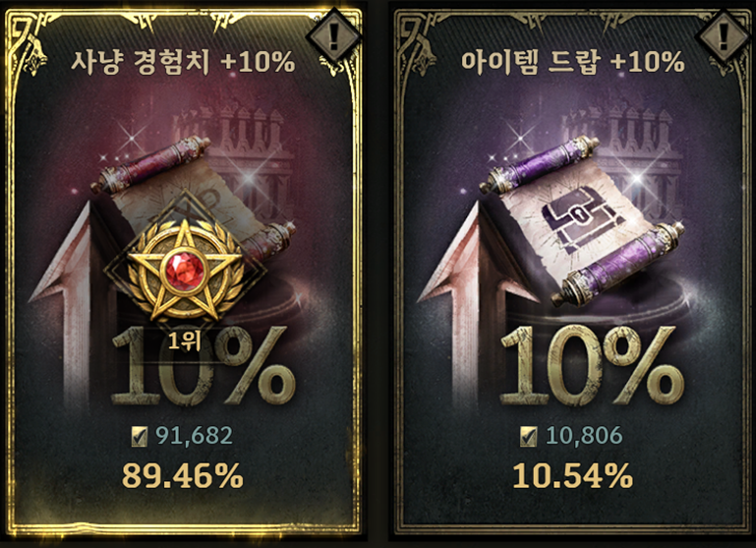Click the 1위 rank label
The width and height of the screenshot is (756, 548).
[x=184, y=341]
